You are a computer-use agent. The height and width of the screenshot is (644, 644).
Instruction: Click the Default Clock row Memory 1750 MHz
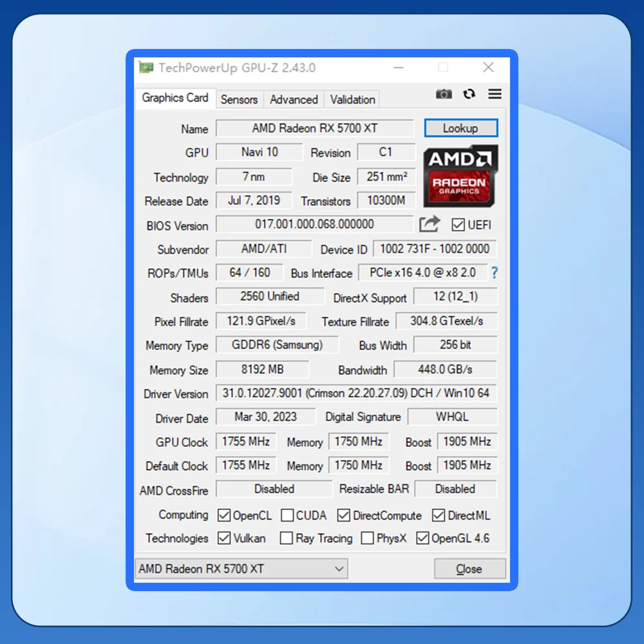coord(359,466)
